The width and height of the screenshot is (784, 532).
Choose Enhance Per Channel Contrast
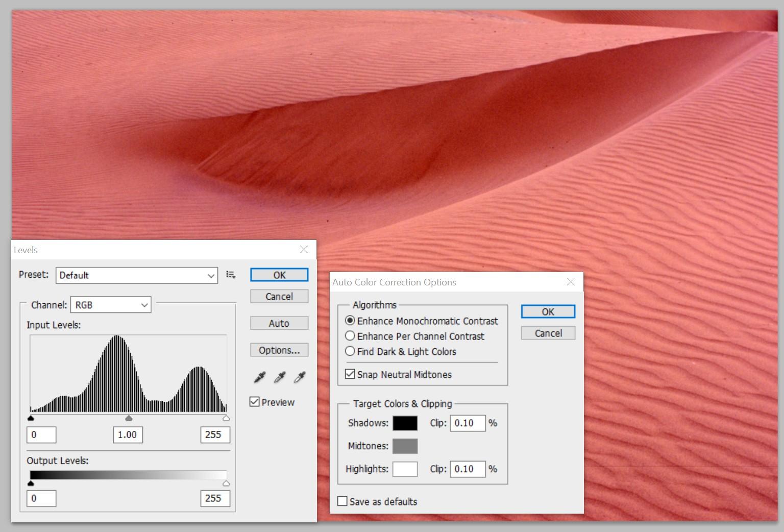click(350, 336)
